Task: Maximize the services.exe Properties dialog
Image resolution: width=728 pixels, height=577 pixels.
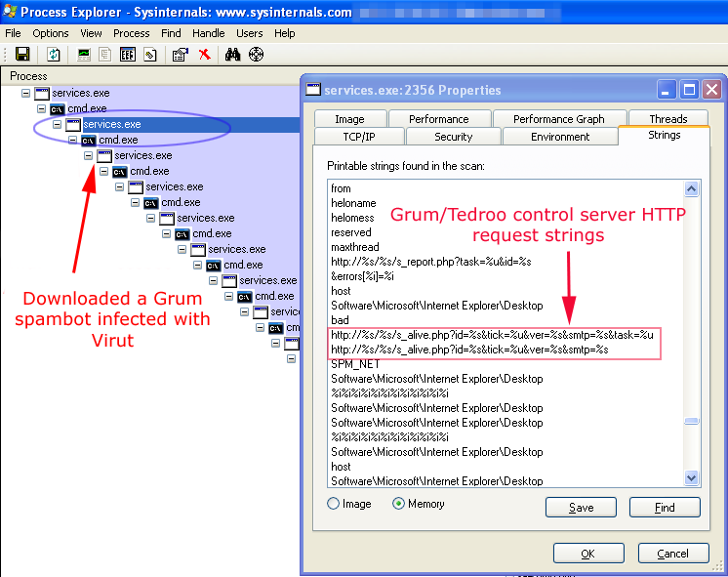Action: click(x=690, y=90)
